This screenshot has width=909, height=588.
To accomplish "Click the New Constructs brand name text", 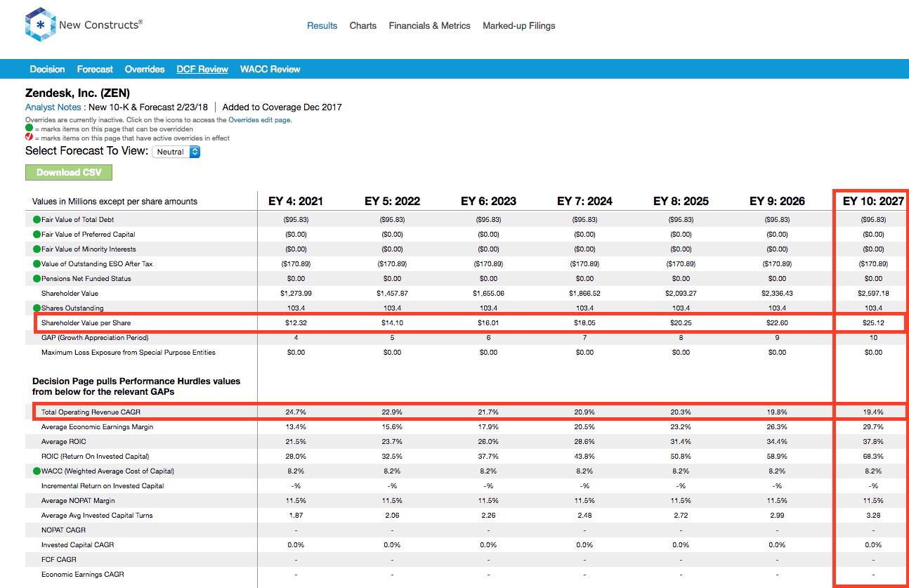I will coord(100,25).
